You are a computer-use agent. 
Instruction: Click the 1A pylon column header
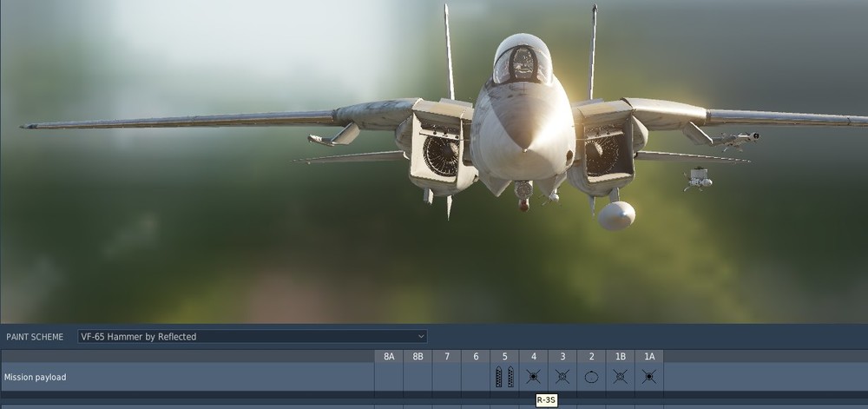(x=648, y=356)
